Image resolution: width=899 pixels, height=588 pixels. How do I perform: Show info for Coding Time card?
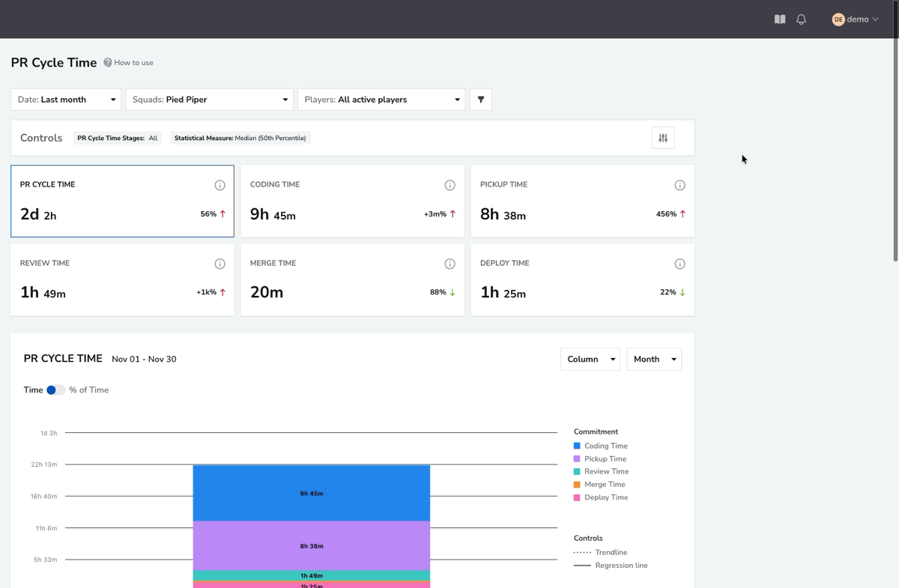coord(449,185)
